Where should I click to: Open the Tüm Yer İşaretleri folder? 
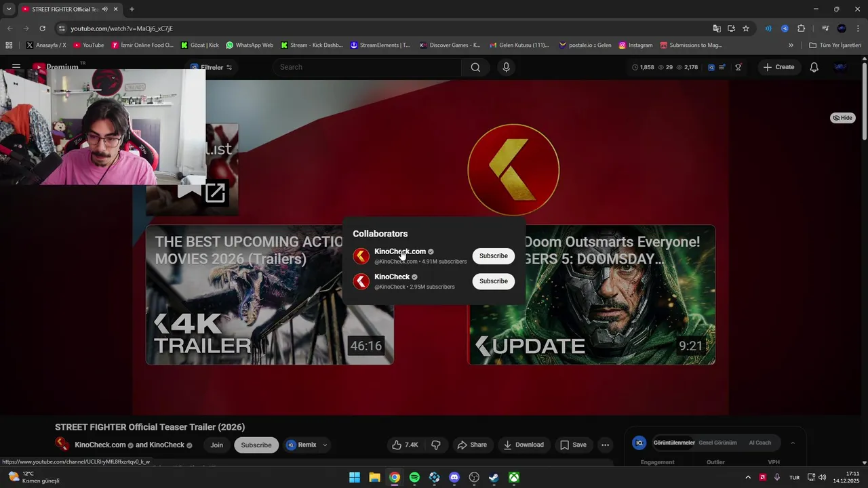(835, 45)
